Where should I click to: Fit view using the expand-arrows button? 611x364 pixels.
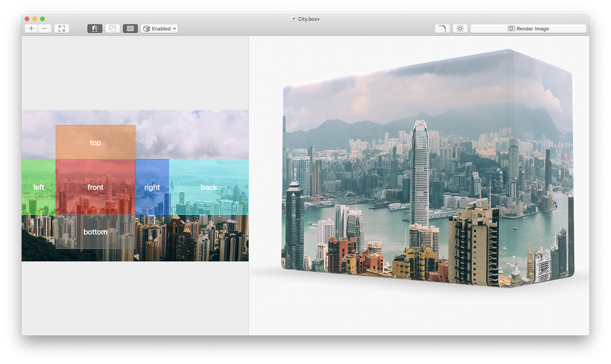62,29
